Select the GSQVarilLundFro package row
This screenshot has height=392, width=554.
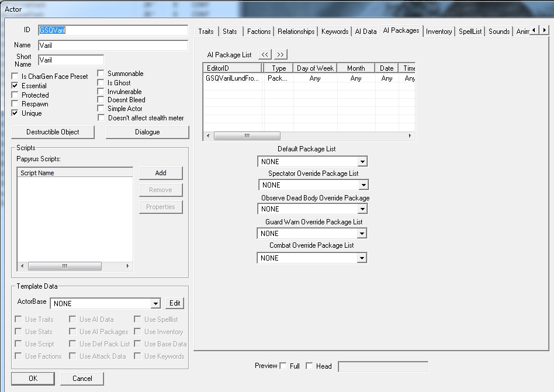click(233, 78)
